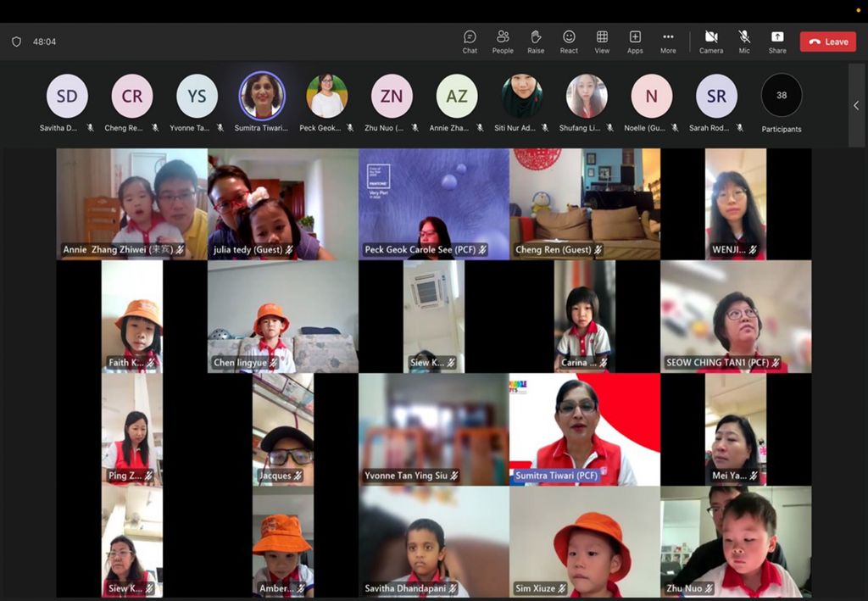Click muted mic icon beside Sarah Rod.
Image resolution: width=868 pixels, height=601 pixels.
click(739, 128)
